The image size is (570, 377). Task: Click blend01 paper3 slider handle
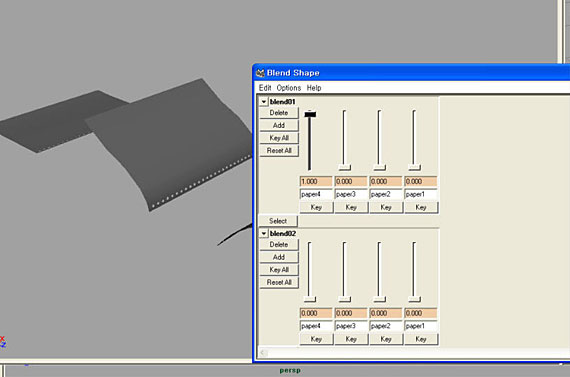point(345,167)
